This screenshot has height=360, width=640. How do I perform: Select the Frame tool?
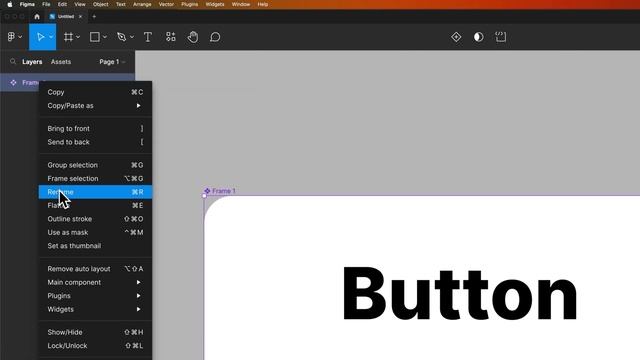click(x=69, y=37)
